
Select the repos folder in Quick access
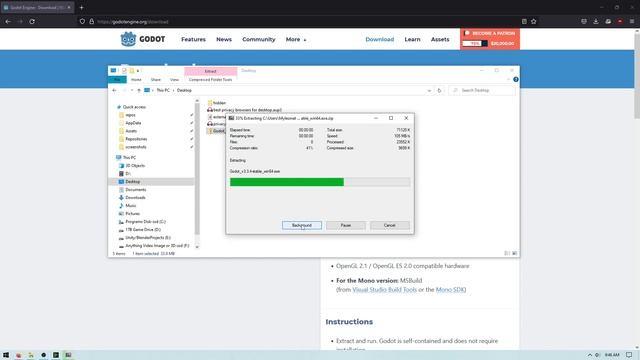(x=130, y=115)
